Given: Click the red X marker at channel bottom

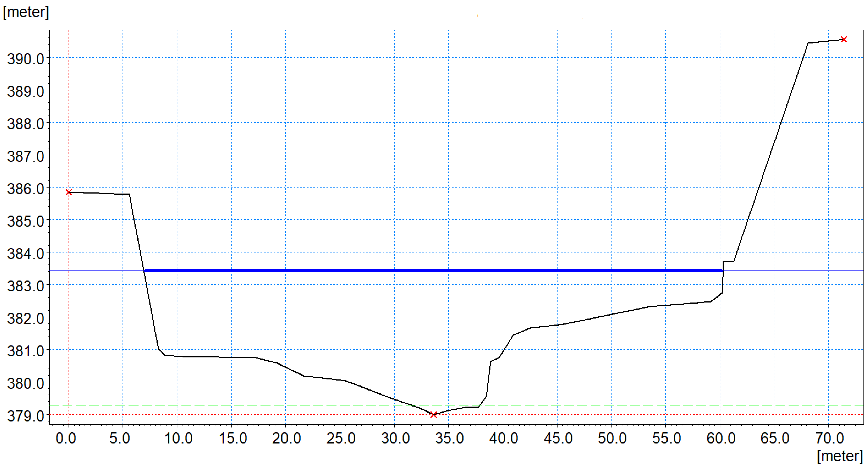Looking at the screenshot, I should point(434,415).
